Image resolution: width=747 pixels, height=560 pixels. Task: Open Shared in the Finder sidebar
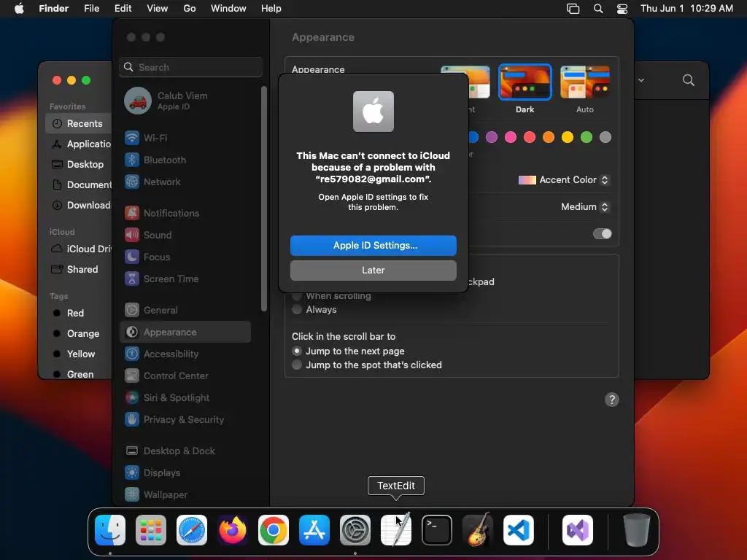click(79, 270)
